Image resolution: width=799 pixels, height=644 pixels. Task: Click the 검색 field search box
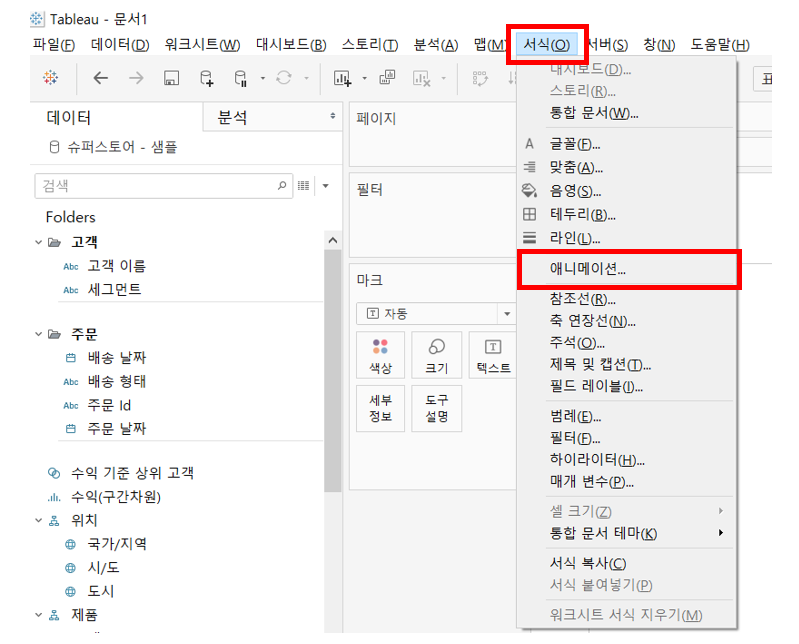[164, 185]
